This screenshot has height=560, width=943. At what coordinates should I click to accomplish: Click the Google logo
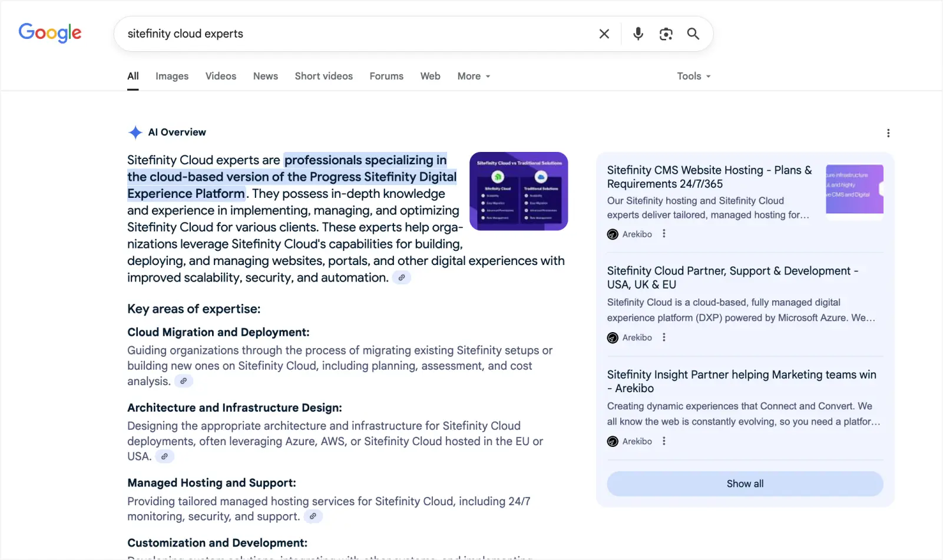[x=50, y=33]
